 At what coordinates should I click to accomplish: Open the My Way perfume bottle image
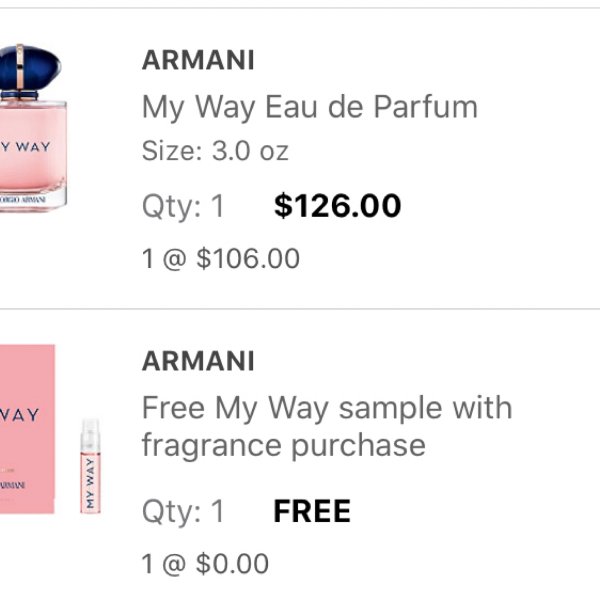(33, 128)
